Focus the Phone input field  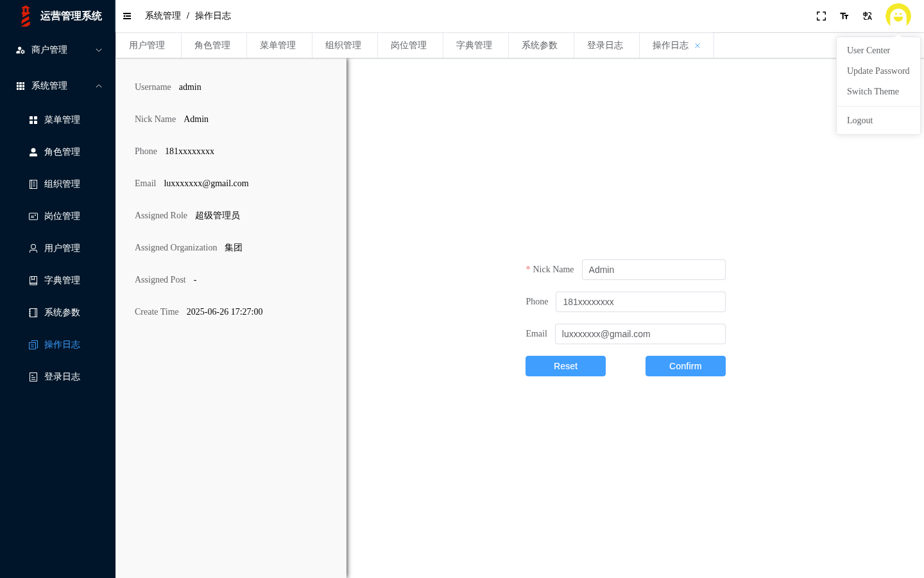coord(641,302)
